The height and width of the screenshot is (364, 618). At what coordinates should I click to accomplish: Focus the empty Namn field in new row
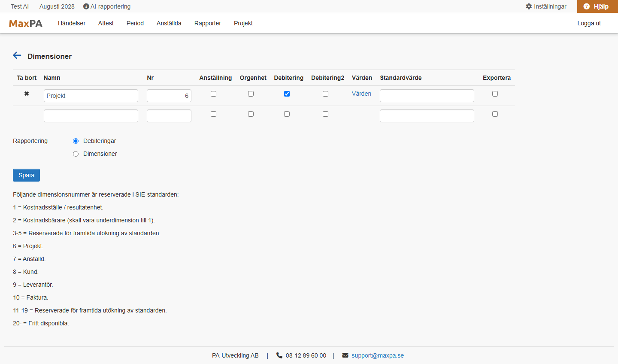[91, 116]
